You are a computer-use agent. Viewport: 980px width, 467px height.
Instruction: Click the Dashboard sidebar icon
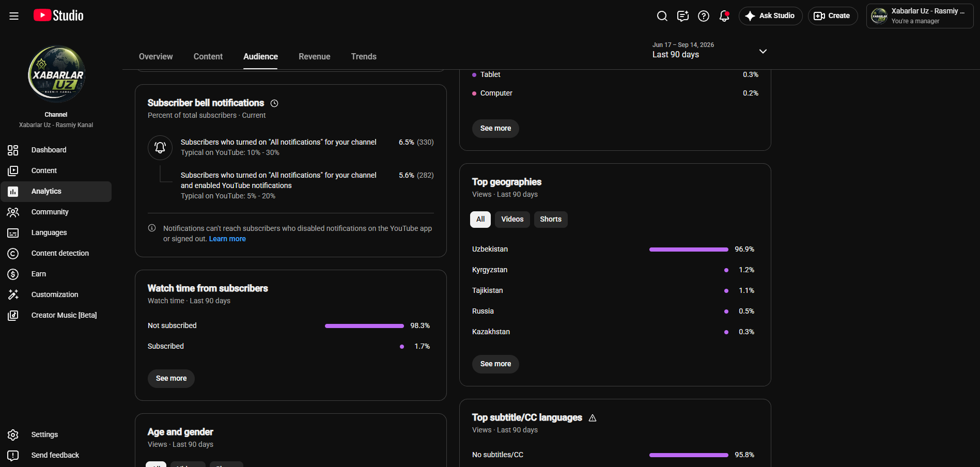point(13,150)
